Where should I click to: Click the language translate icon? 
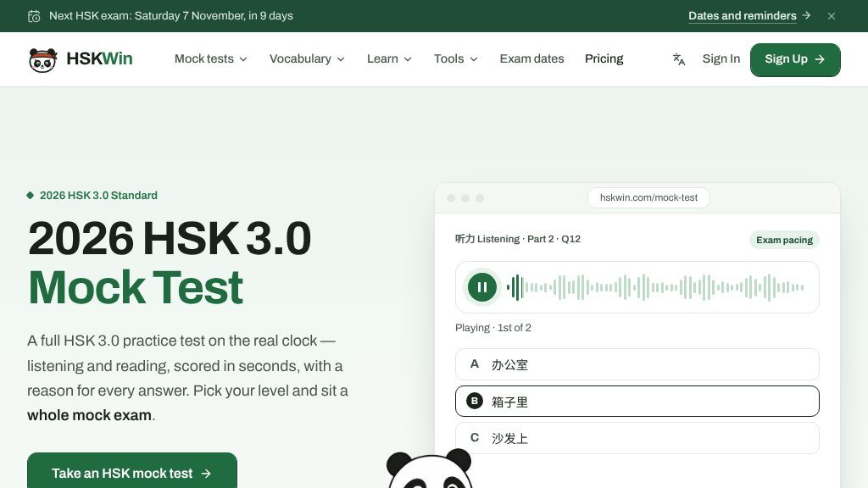click(679, 59)
